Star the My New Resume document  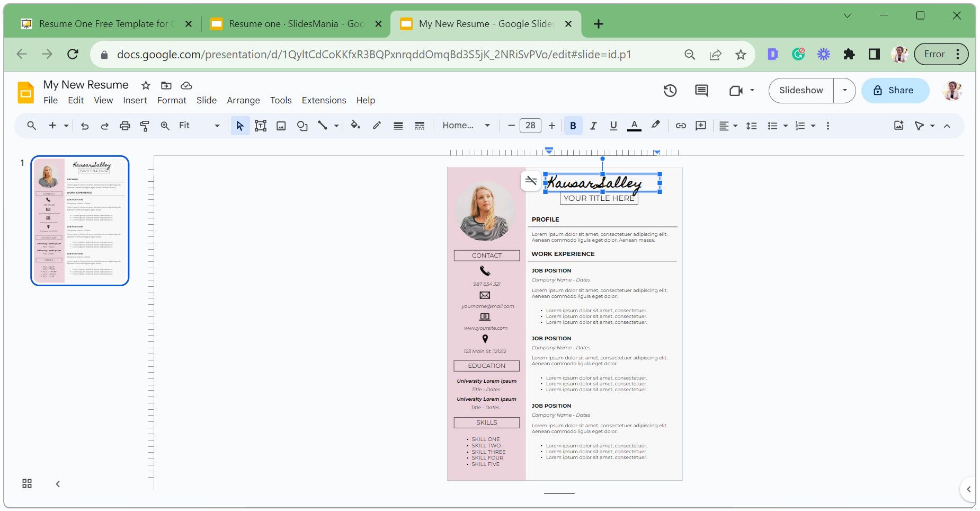pyautogui.click(x=146, y=85)
